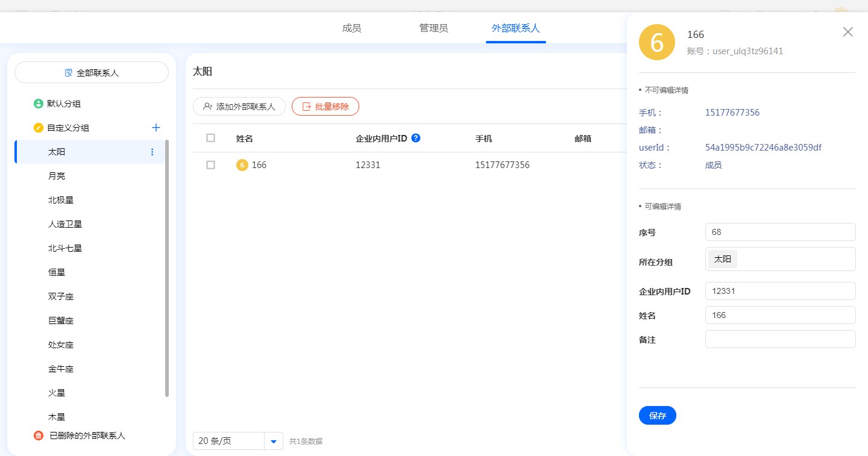
Task: Open the 所在分组 group selector field
Action: tap(780, 259)
